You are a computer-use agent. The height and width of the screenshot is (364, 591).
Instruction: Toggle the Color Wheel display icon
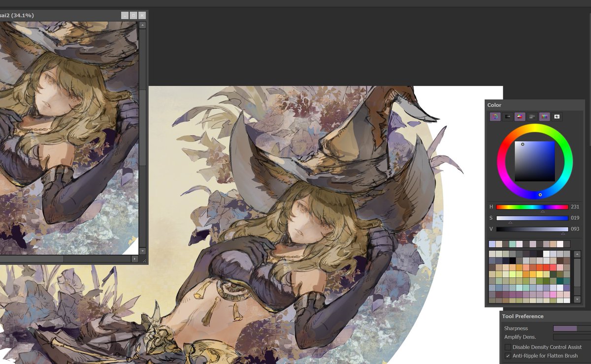coord(495,117)
